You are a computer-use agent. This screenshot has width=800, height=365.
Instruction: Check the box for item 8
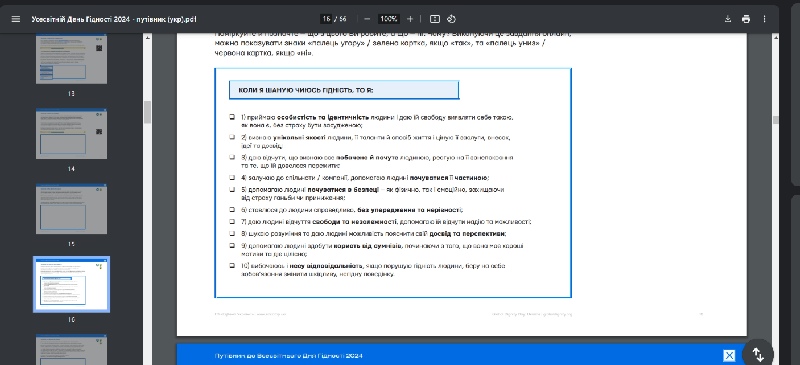[x=232, y=233]
